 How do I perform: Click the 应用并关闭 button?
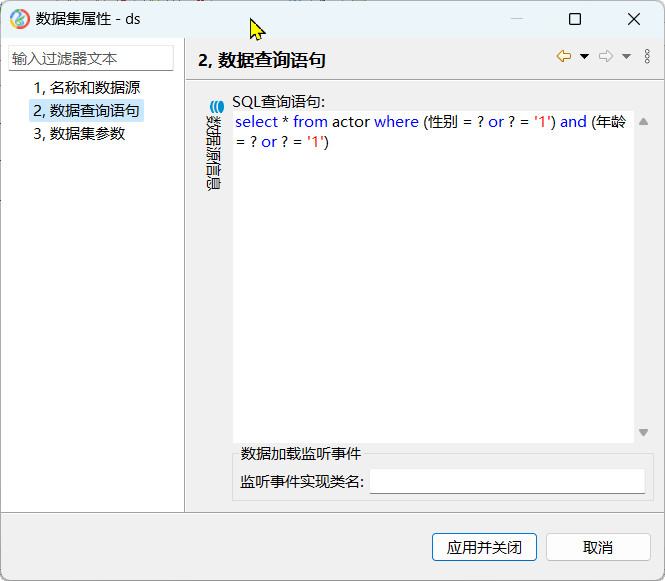484,547
